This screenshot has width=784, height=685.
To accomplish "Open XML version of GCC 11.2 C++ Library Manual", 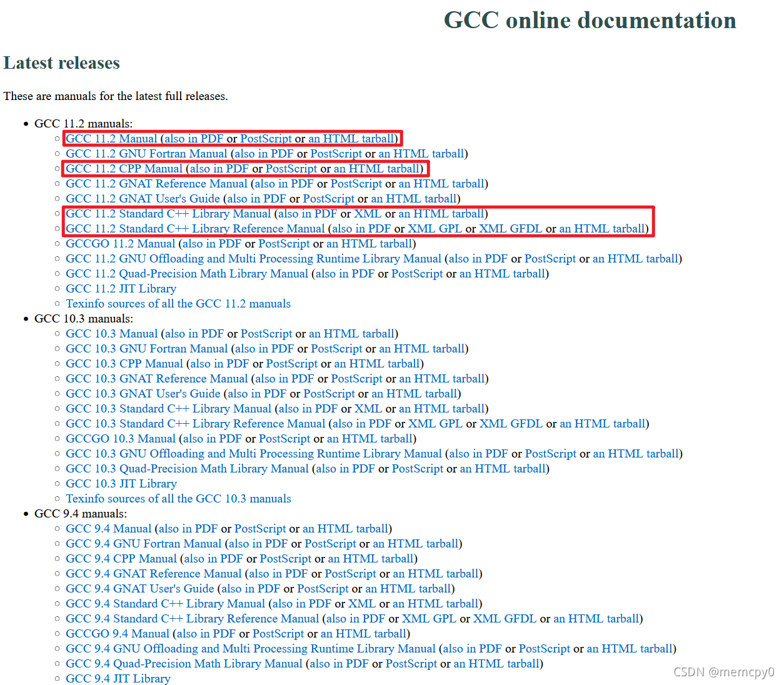I will point(368,214).
